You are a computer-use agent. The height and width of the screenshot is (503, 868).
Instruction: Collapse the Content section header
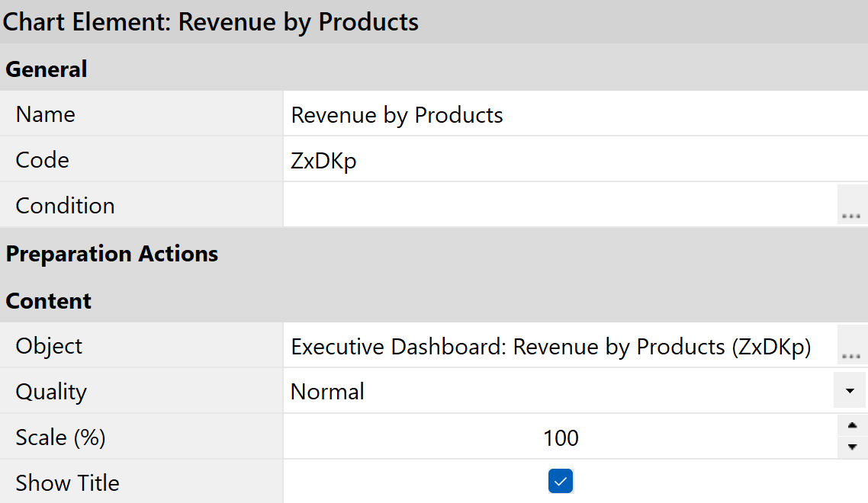coord(49,301)
